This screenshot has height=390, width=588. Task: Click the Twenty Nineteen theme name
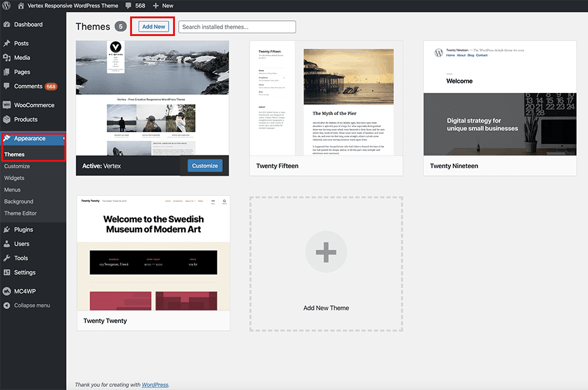coord(453,166)
